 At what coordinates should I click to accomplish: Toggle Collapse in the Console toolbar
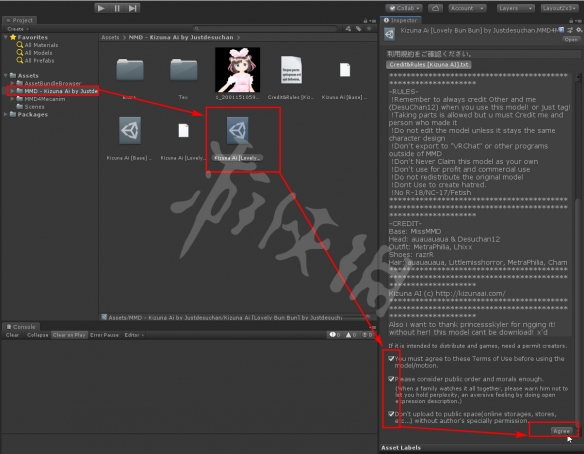coord(37,335)
